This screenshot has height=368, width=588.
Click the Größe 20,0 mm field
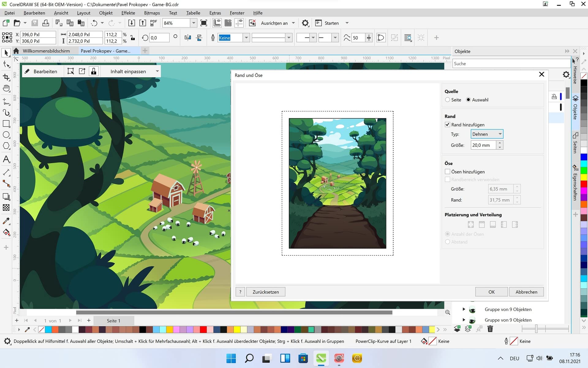click(483, 145)
